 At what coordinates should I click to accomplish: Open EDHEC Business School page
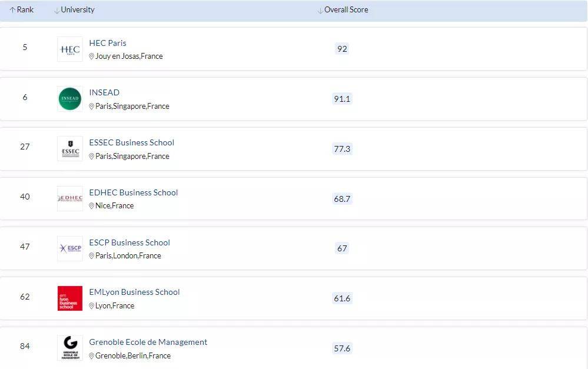coord(134,192)
